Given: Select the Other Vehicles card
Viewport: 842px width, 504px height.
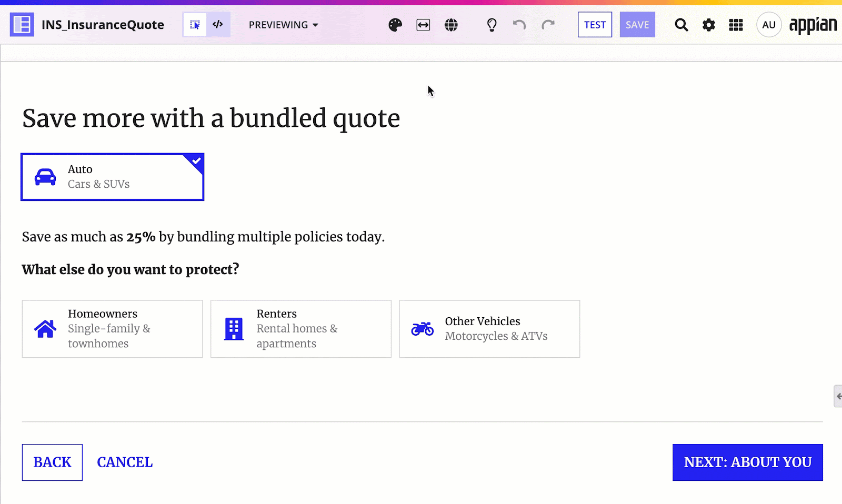Looking at the screenshot, I should pyautogui.click(x=489, y=329).
